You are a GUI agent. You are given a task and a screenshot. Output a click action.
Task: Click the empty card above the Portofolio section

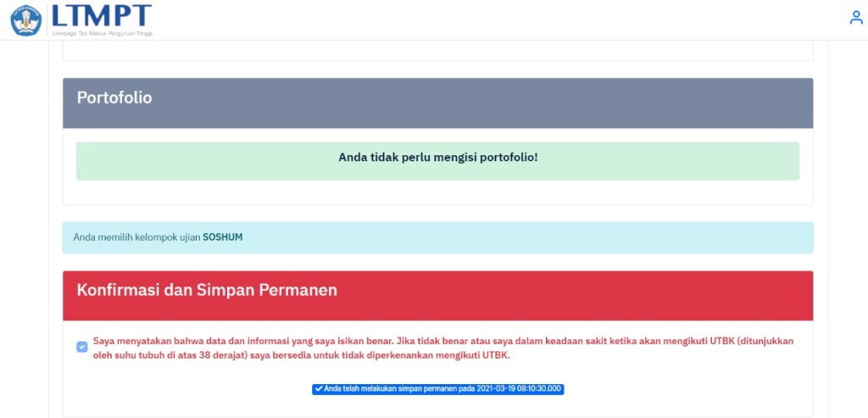(437, 51)
